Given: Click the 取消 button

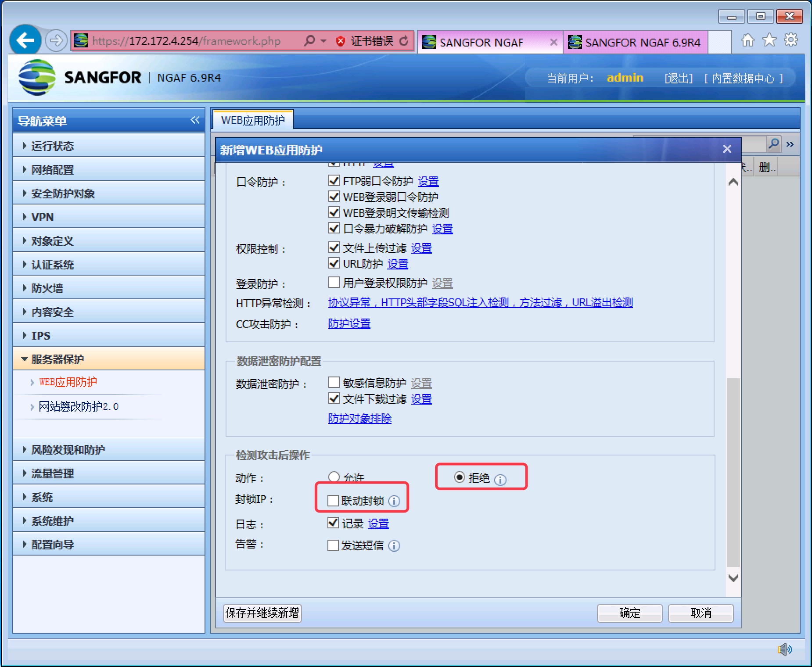Looking at the screenshot, I should [x=701, y=613].
